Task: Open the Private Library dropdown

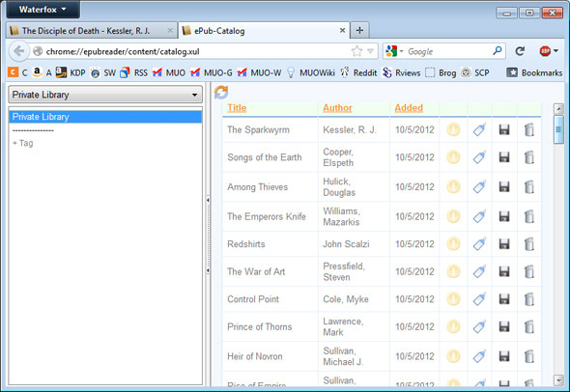Action: click(x=105, y=95)
